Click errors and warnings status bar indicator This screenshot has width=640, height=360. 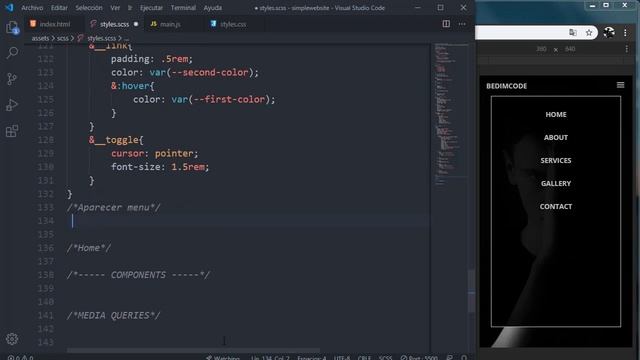(x=20, y=357)
